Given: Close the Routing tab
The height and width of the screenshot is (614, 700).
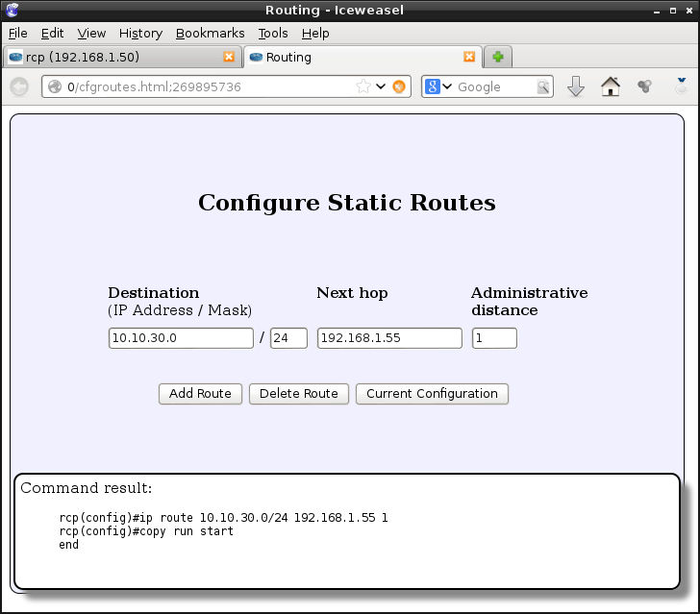Looking at the screenshot, I should pyautogui.click(x=469, y=57).
